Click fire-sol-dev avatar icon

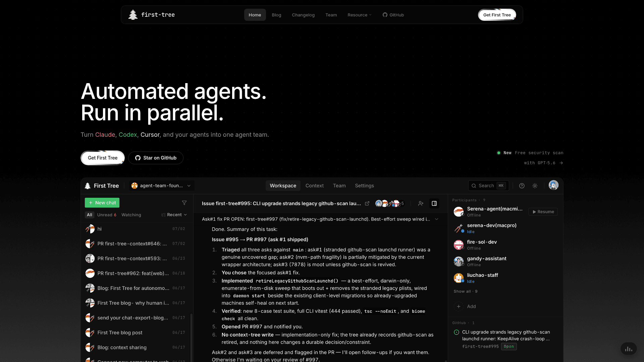459,245
